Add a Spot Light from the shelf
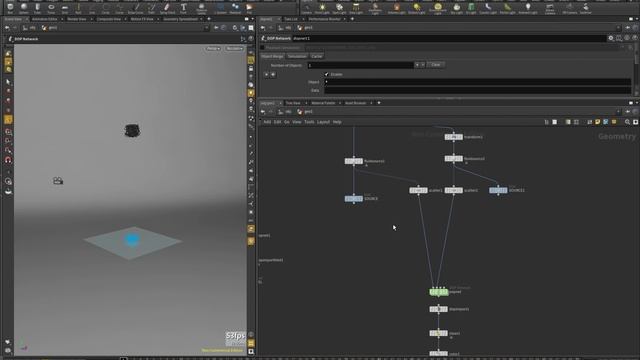Viewport: 640px width, 360px height. pyautogui.click(x=339, y=8)
